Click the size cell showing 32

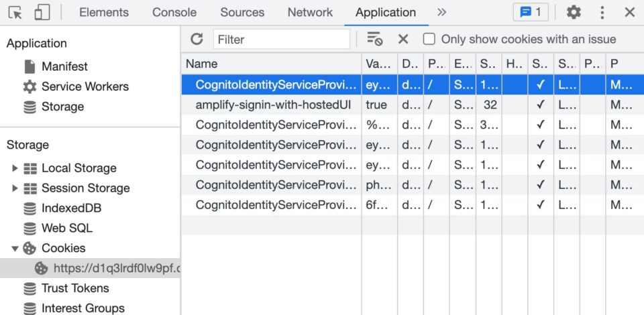(x=490, y=105)
